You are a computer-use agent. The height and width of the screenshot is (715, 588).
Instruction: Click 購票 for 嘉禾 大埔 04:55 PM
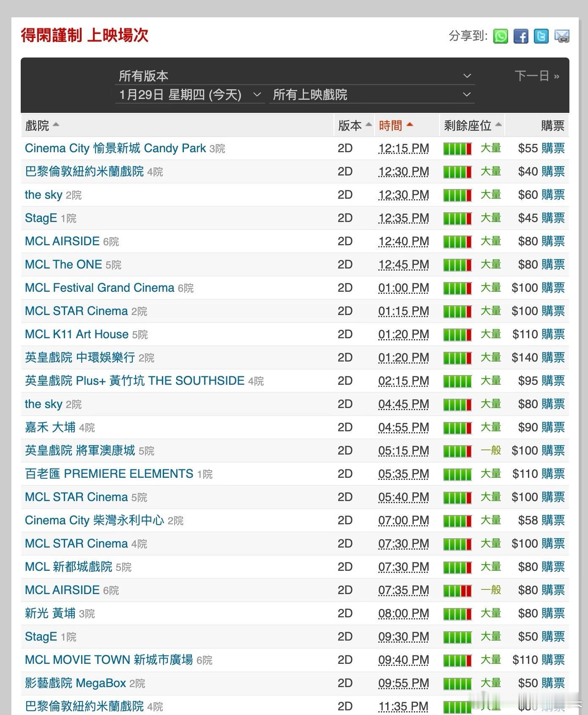pyautogui.click(x=553, y=427)
